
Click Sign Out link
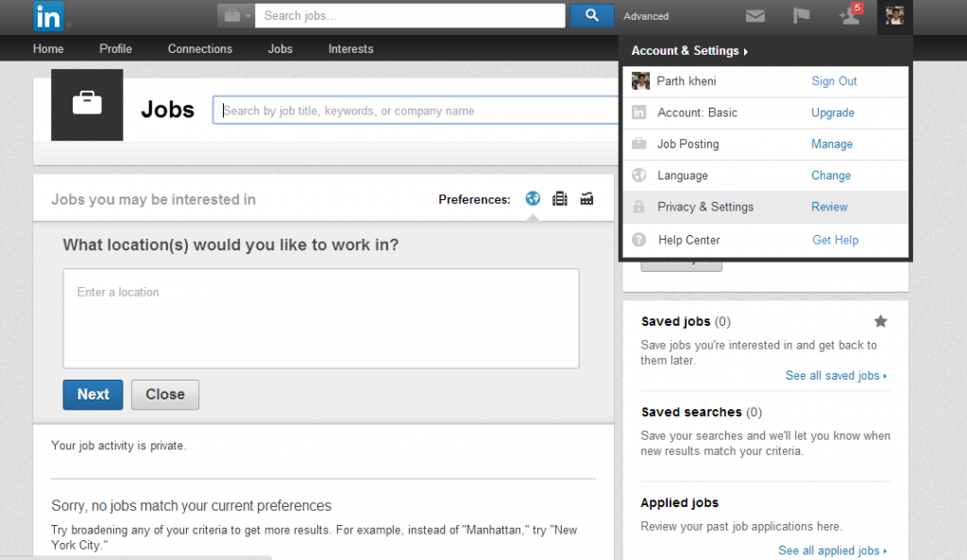coord(834,81)
